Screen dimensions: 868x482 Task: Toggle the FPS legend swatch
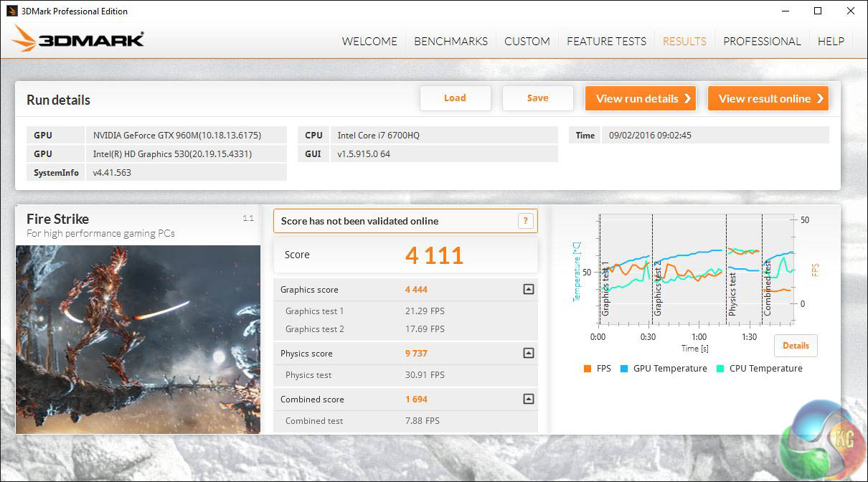point(588,369)
